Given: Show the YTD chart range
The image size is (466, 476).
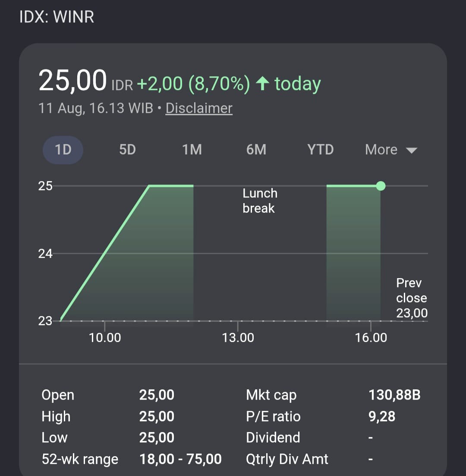Looking at the screenshot, I should [321, 150].
